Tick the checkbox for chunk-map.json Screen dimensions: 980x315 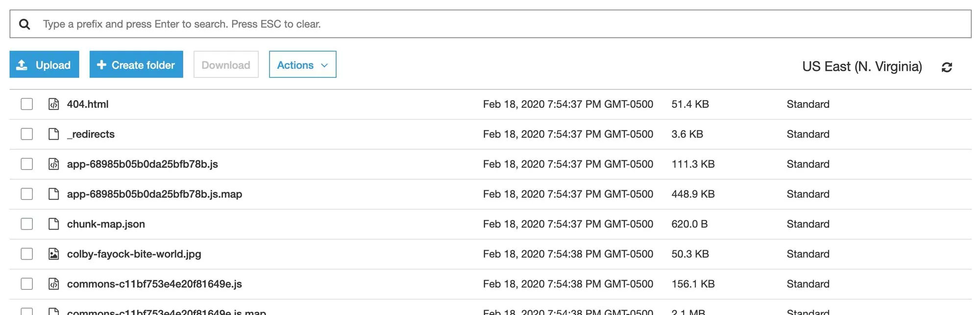pos(27,224)
